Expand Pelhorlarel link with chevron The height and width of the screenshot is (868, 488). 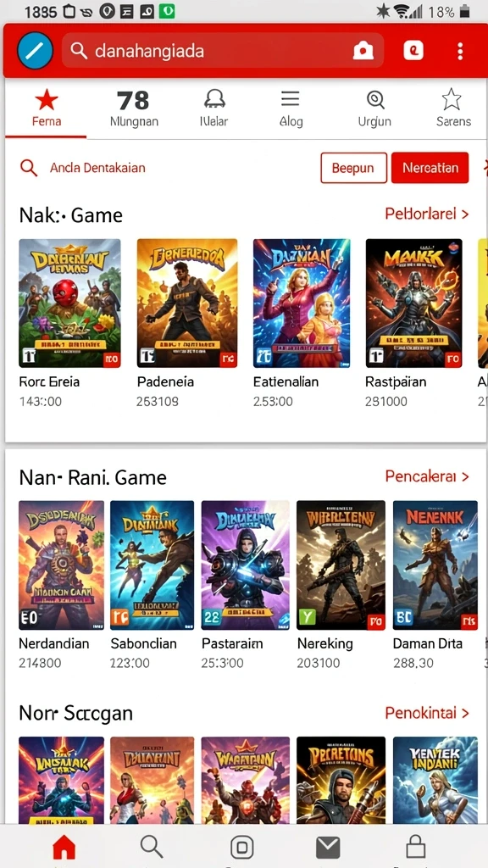[x=427, y=214]
